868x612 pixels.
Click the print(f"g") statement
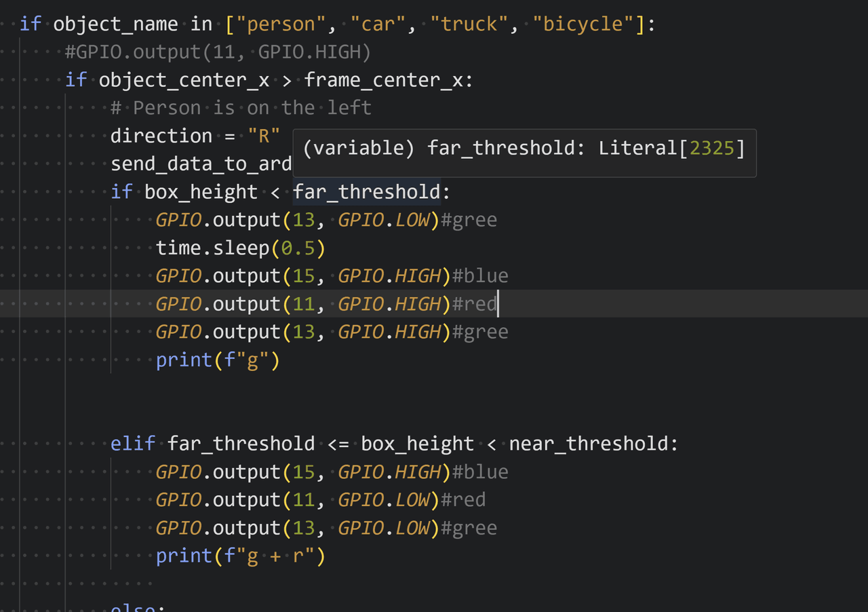[x=218, y=360]
